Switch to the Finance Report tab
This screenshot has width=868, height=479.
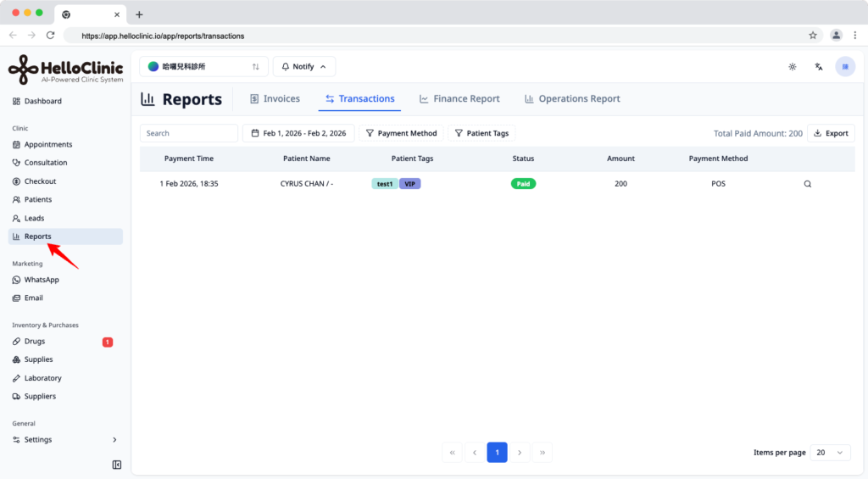459,98
